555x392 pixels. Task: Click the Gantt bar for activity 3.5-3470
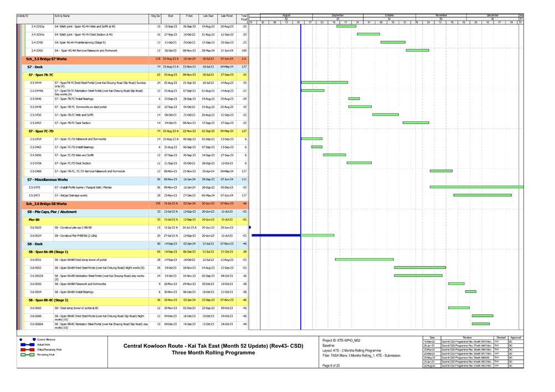[476, 187]
